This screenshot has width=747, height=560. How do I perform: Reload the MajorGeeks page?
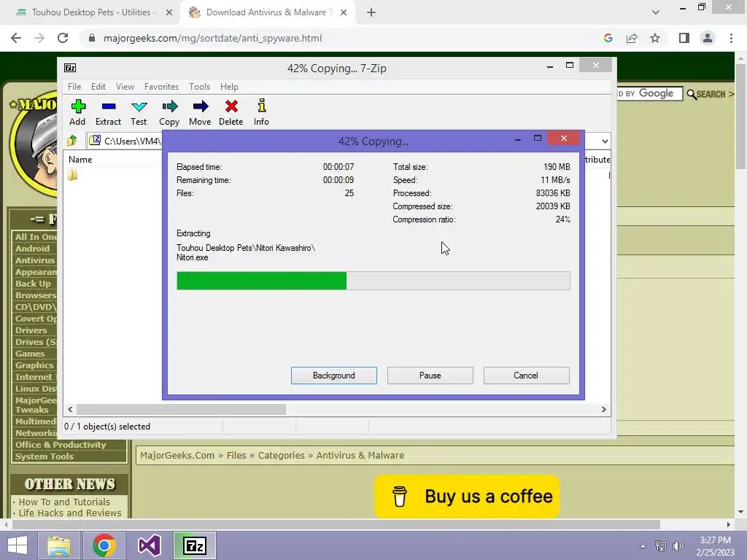[x=63, y=38]
